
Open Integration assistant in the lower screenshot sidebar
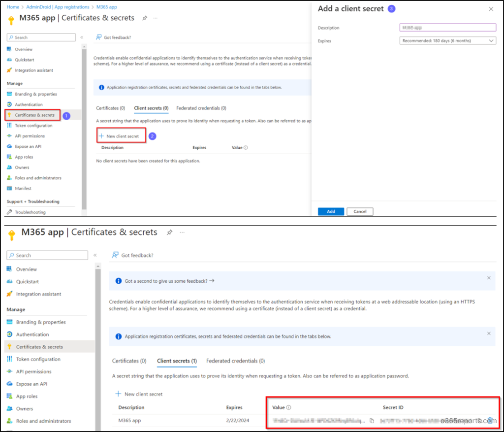coord(34,294)
